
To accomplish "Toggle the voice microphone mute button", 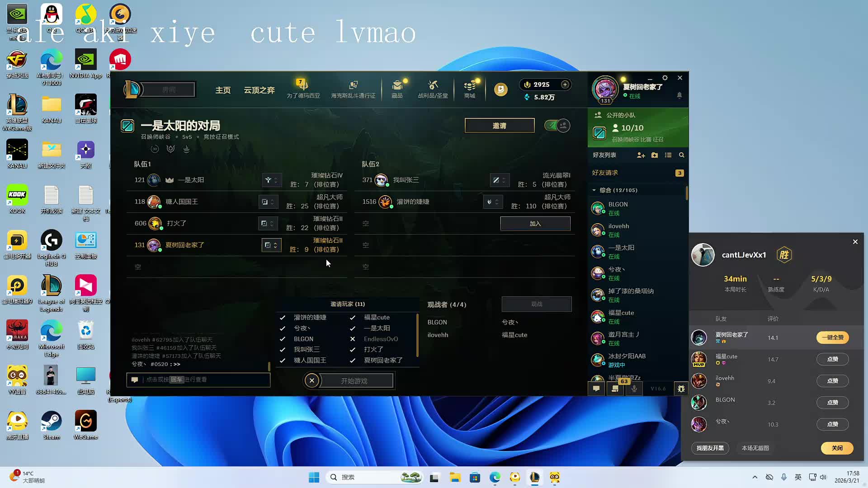I will click(x=634, y=389).
